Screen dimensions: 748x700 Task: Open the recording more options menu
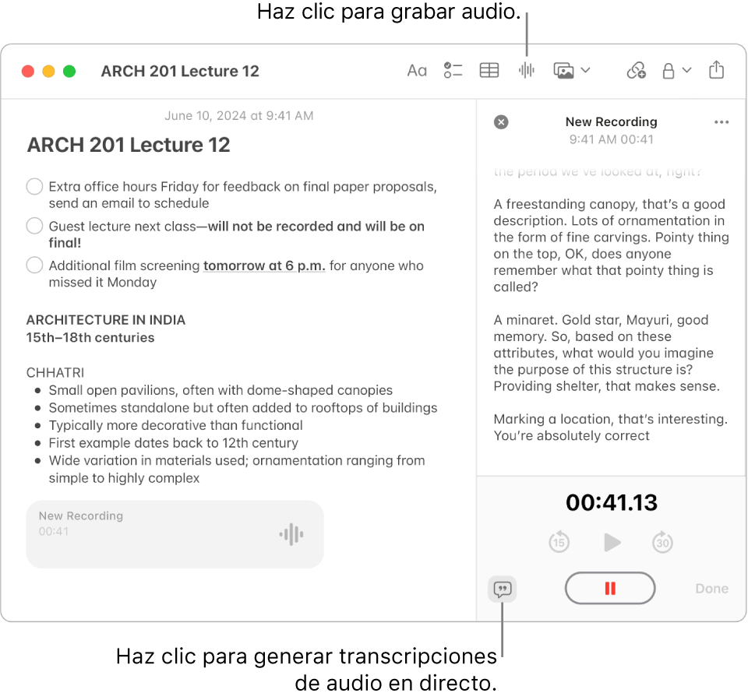[x=722, y=122]
